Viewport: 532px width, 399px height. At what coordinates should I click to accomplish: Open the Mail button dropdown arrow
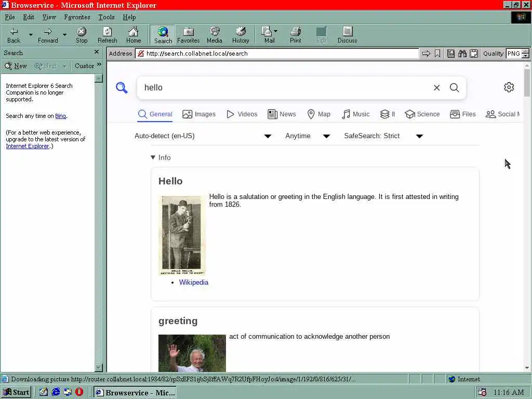coord(275,31)
